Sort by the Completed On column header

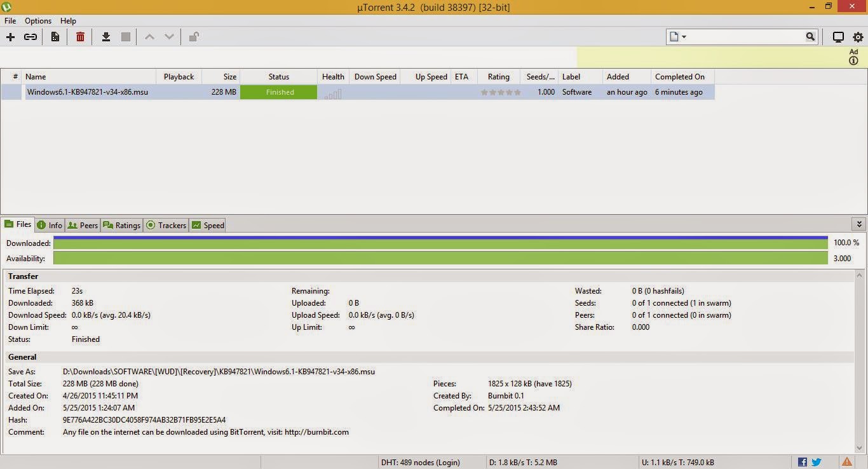click(683, 76)
